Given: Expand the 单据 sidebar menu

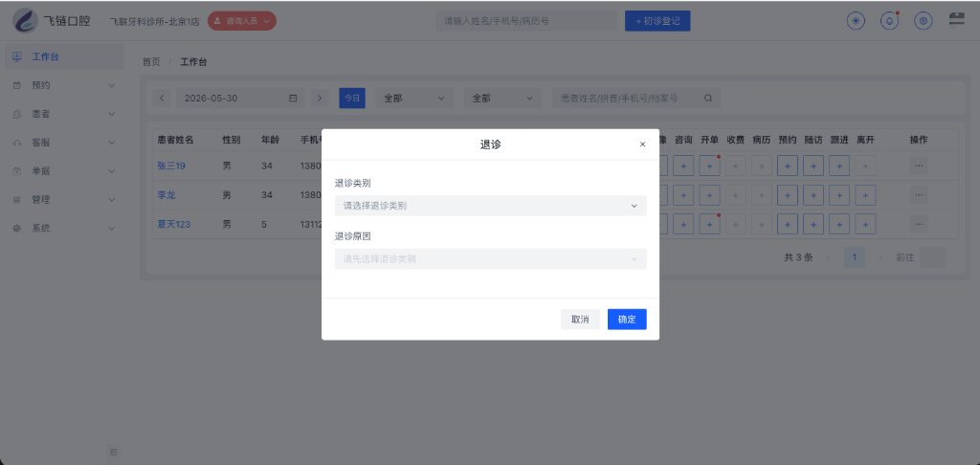Looking at the screenshot, I should [x=64, y=171].
